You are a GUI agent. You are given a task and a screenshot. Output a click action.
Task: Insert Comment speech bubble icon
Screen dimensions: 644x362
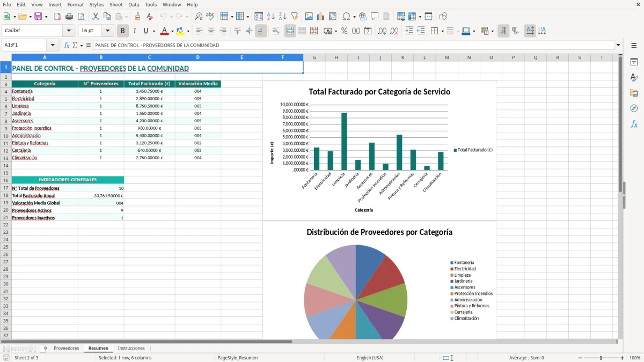click(x=375, y=17)
